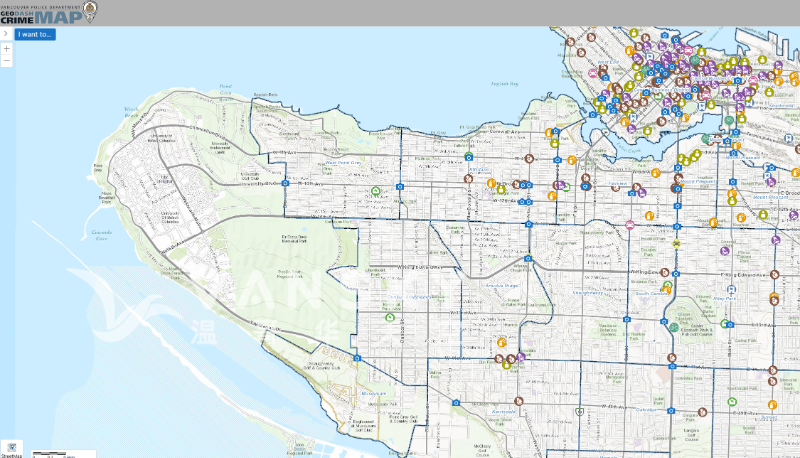This screenshot has width=800, height=458.
Task: Click the VPD GeoDASH Crime Map logo
Action: (x=48, y=12)
